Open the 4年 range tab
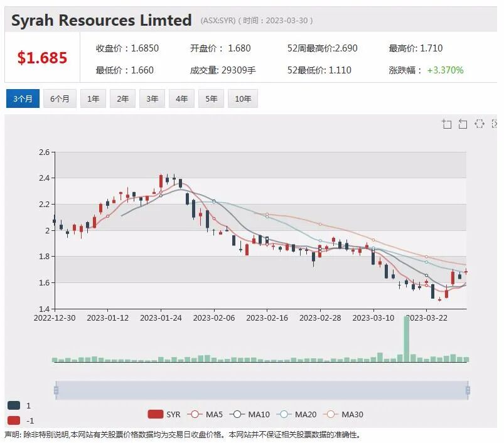This screenshot has width=504, height=443. click(x=181, y=99)
